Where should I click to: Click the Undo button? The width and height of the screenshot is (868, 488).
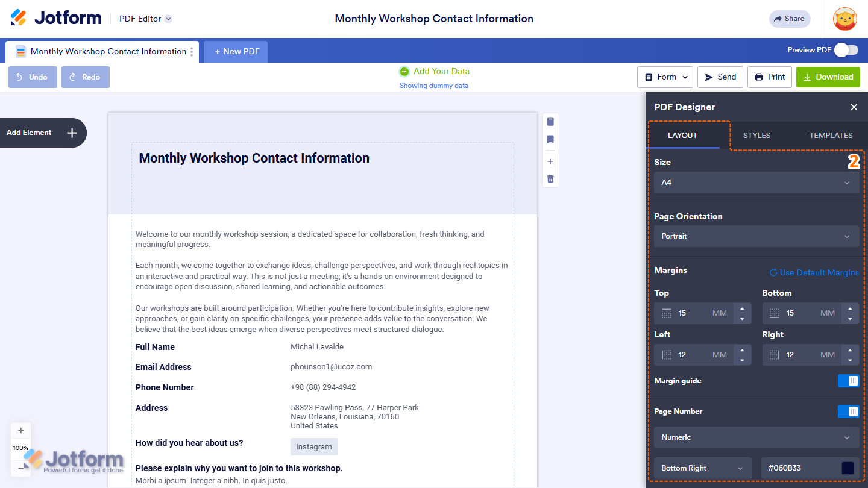[x=33, y=77]
